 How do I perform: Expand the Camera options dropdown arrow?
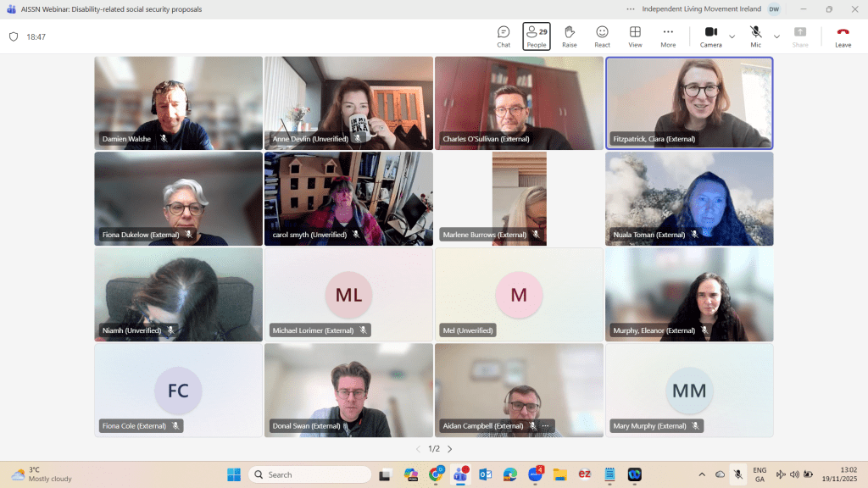732,36
